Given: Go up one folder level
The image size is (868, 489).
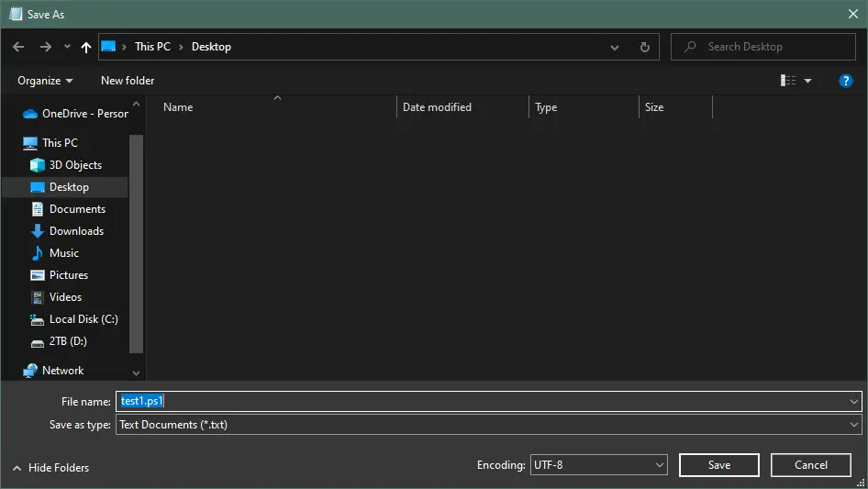Looking at the screenshot, I should click(x=86, y=47).
